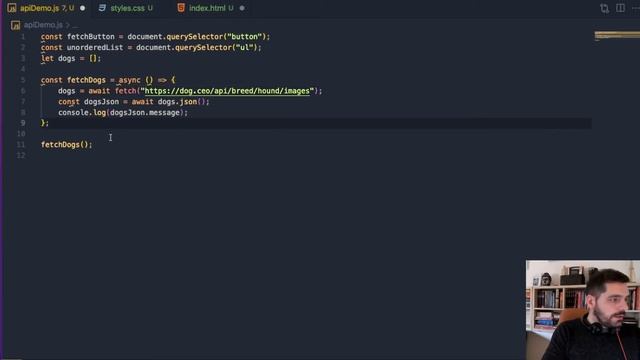Close apiDemo.js via its unsaved dot

[x=82, y=8]
